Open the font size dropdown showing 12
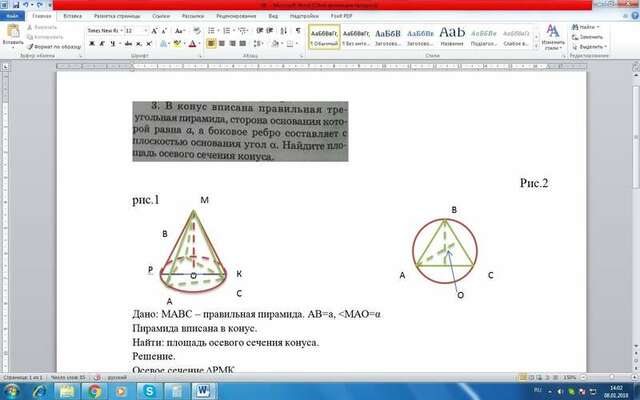Viewport: 640px width, 400px height. [136, 31]
